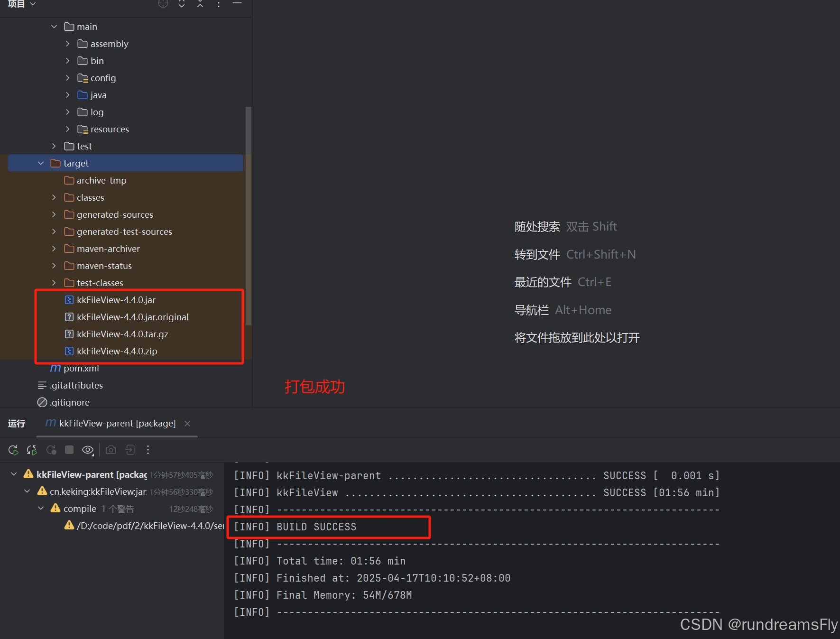This screenshot has width=840, height=639.
Task: Select the archive-tmp folder
Action: [102, 180]
